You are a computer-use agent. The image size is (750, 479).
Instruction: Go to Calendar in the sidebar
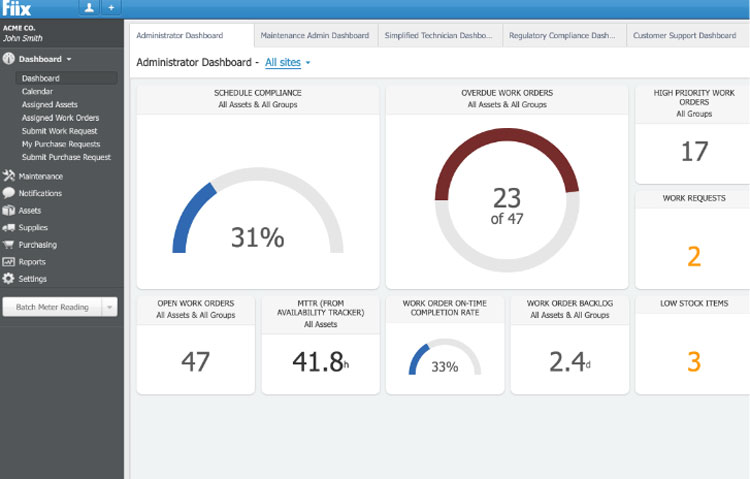click(37, 91)
